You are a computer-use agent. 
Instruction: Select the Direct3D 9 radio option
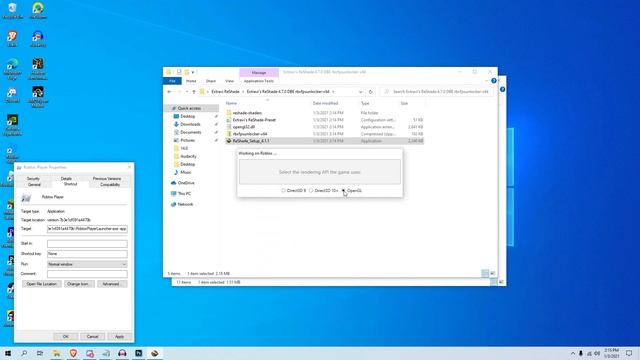tap(293, 191)
